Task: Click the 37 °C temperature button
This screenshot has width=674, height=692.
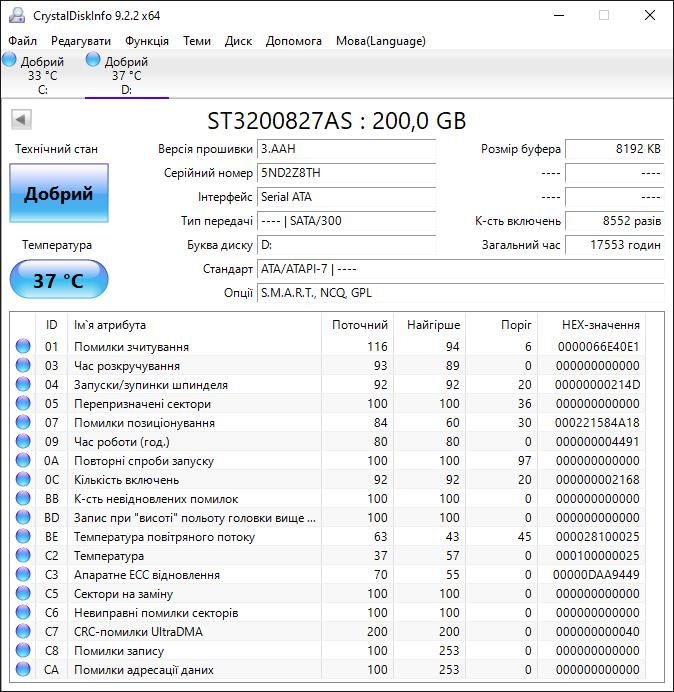Action: coord(59,279)
